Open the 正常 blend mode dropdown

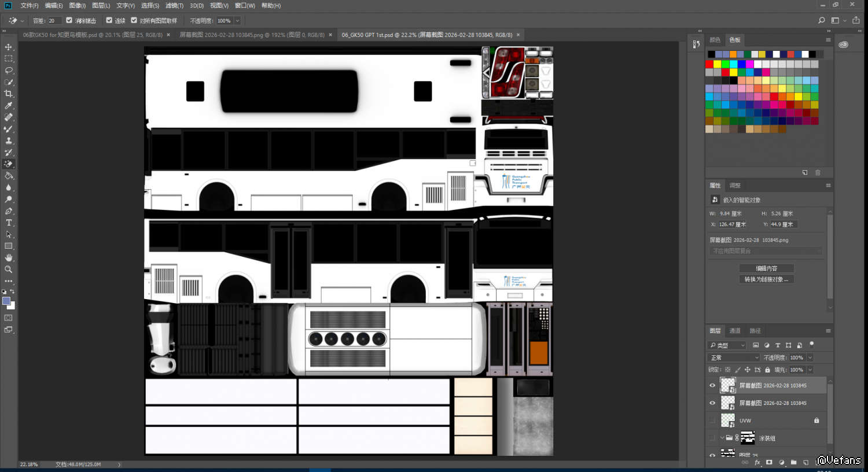pos(734,357)
